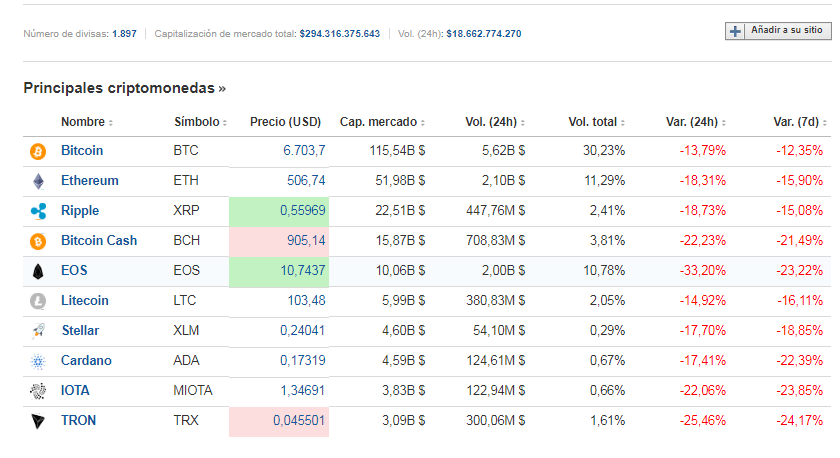Screen dimensions: 840x458
Task: Open the Principales criptomonedas heading link
Action: coord(124,88)
